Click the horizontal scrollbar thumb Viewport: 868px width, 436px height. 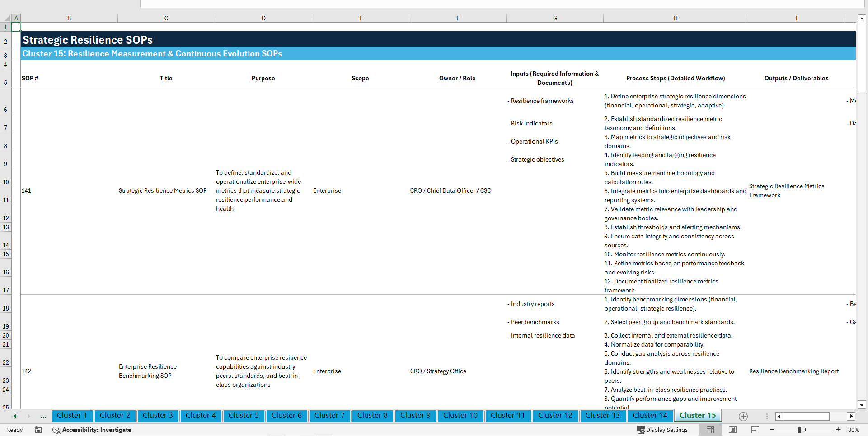point(807,416)
